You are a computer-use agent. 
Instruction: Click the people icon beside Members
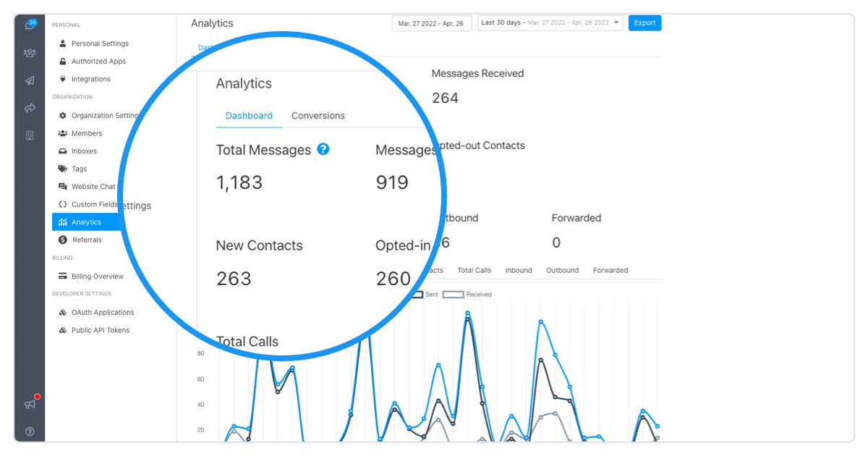[63, 133]
